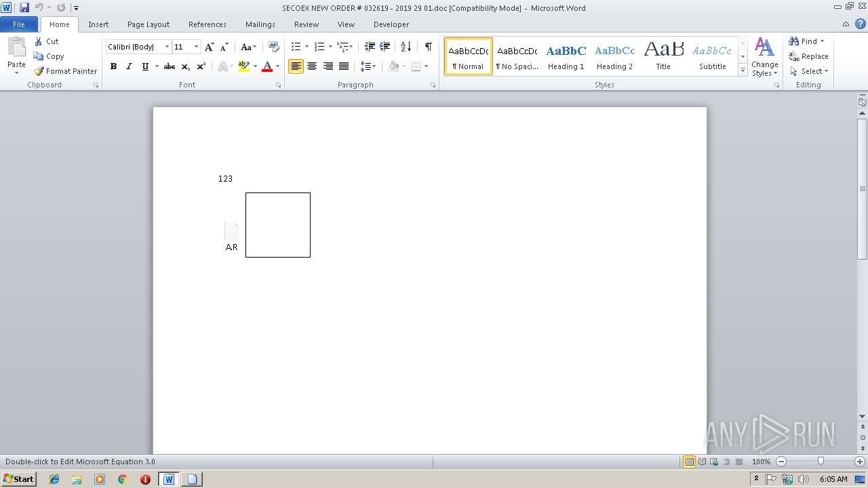Toggle Superscript formatting
Viewport: 868px width, 488px height.
pos(201,66)
